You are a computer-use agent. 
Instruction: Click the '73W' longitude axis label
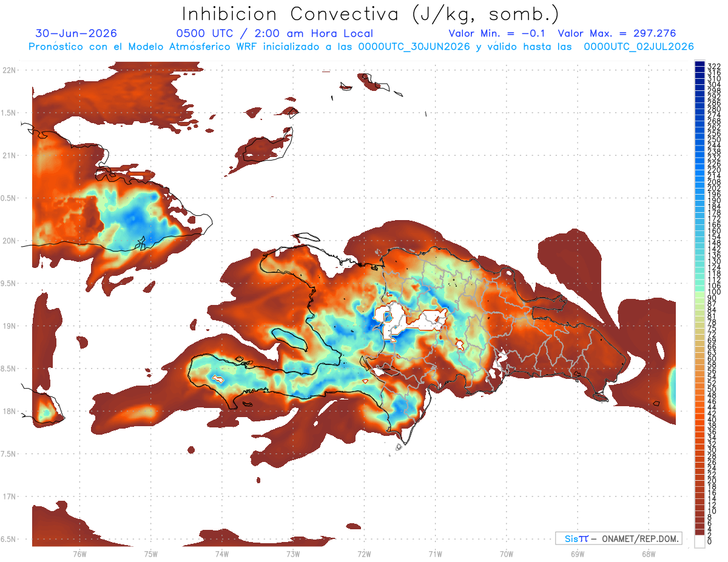pyautogui.click(x=292, y=554)
